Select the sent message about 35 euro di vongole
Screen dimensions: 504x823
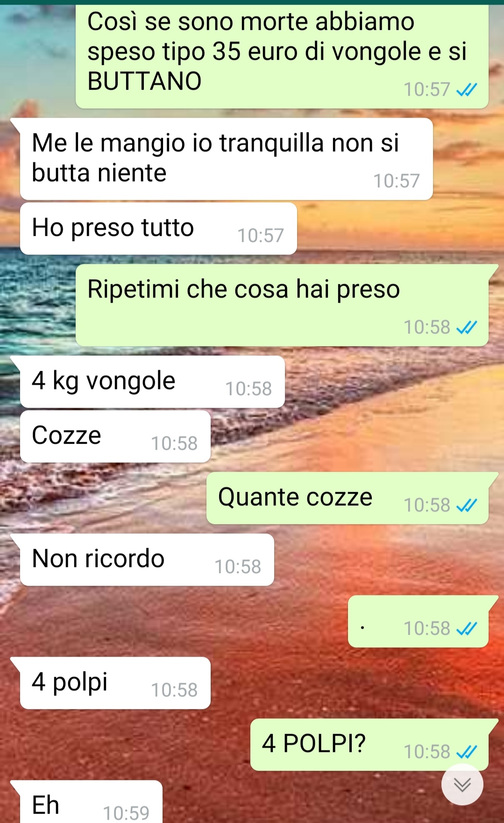click(282, 57)
